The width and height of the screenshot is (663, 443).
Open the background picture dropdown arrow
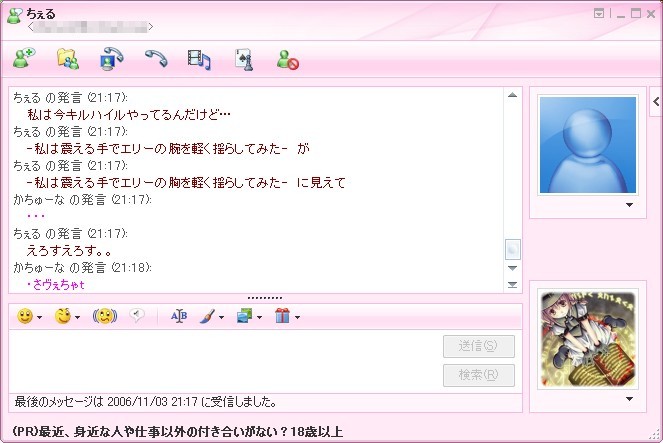pos(259,317)
